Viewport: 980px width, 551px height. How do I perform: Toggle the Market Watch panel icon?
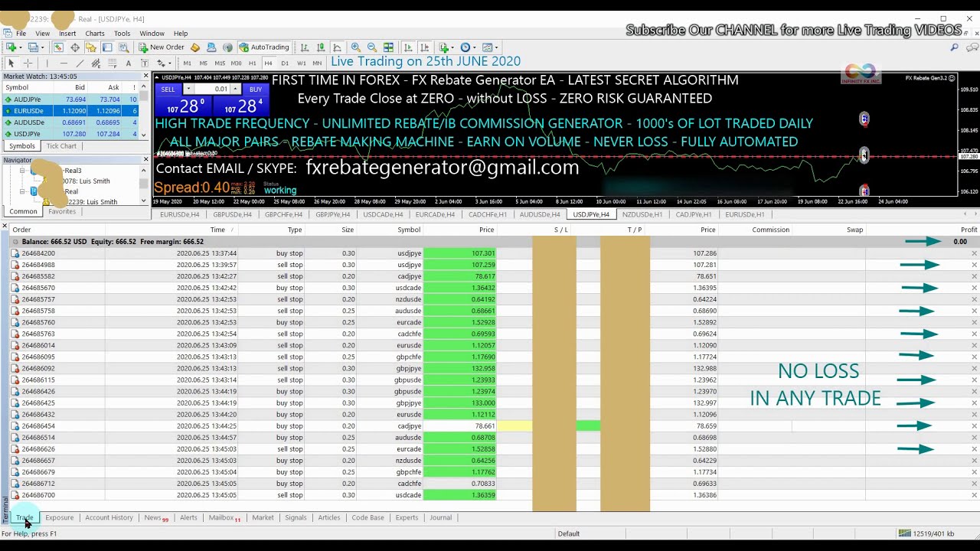(58, 47)
